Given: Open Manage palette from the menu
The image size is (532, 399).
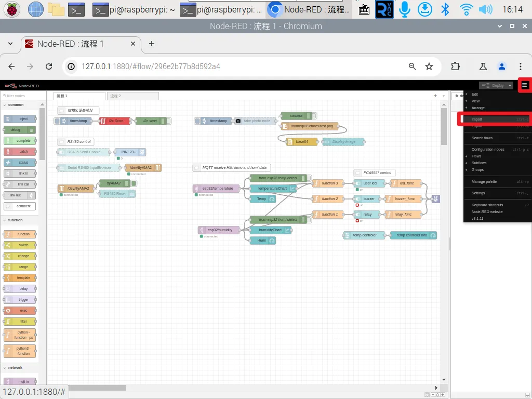Looking at the screenshot, I should pos(484,182).
